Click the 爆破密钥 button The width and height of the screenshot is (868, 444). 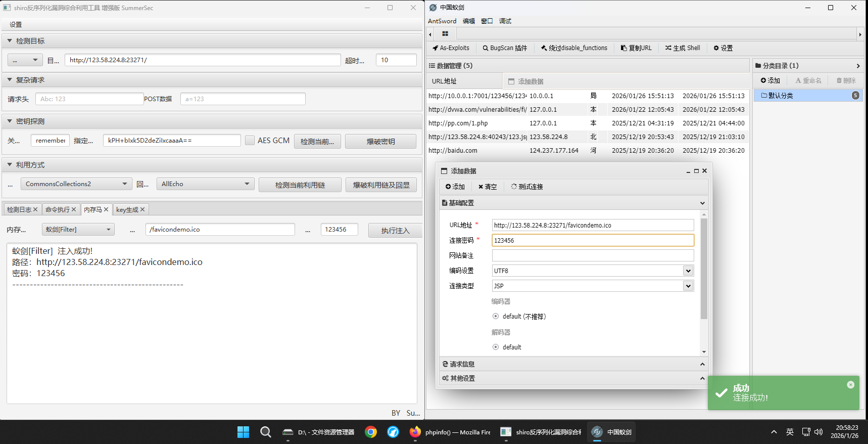pyautogui.click(x=380, y=141)
